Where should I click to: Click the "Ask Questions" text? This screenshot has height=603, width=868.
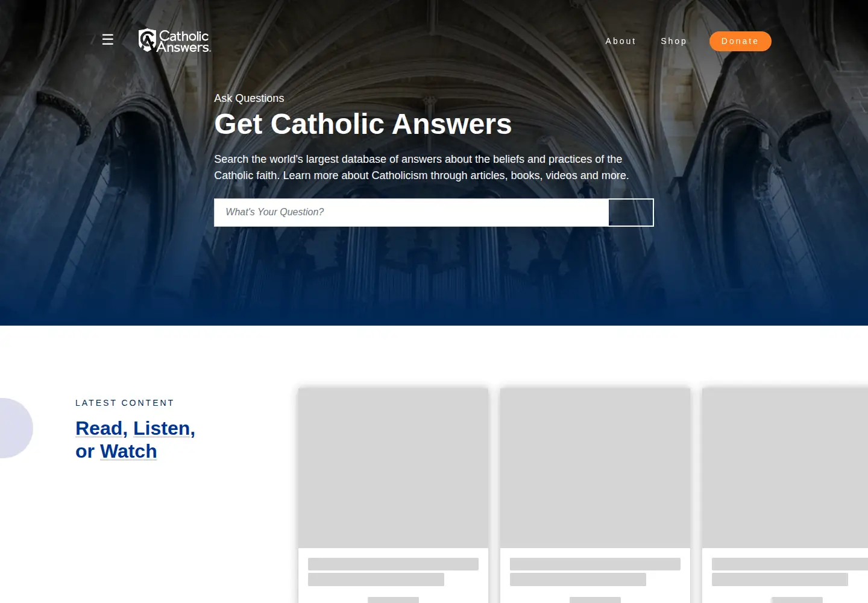[x=249, y=98]
